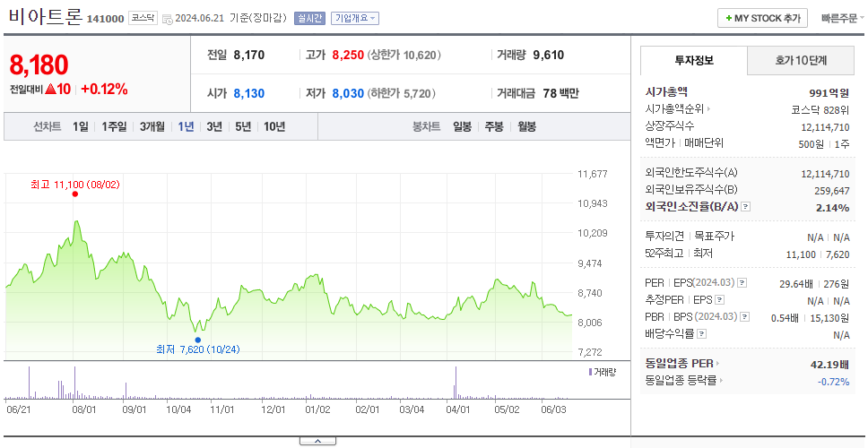
Task: Click the 0.54배 PBR value
Action: (x=785, y=318)
